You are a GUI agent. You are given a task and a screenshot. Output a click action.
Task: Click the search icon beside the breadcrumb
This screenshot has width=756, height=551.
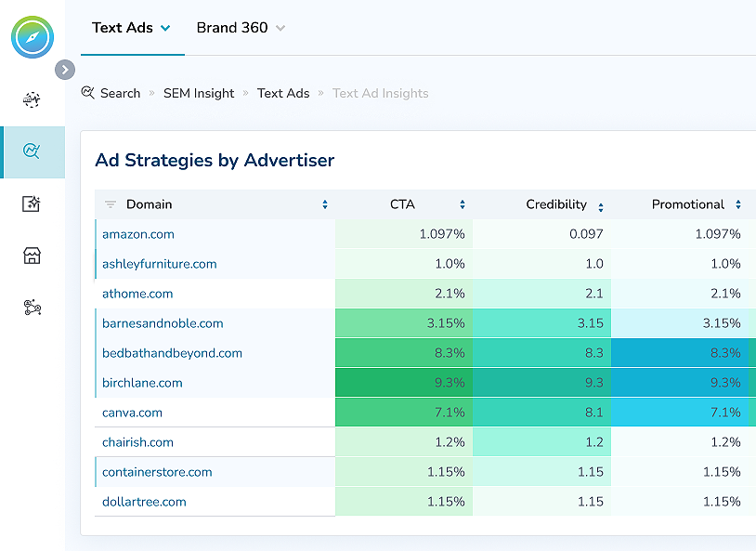click(88, 93)
